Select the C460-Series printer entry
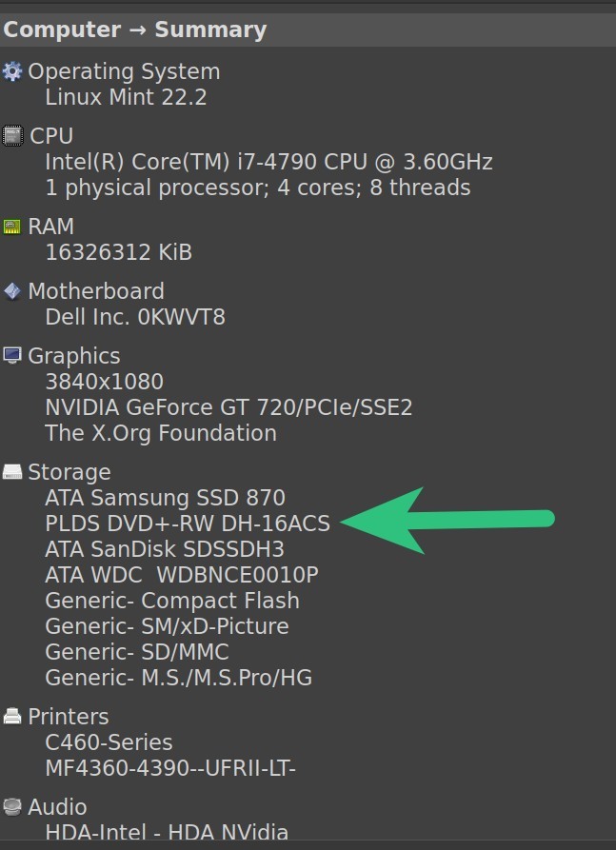 click(x=109, y=742)
